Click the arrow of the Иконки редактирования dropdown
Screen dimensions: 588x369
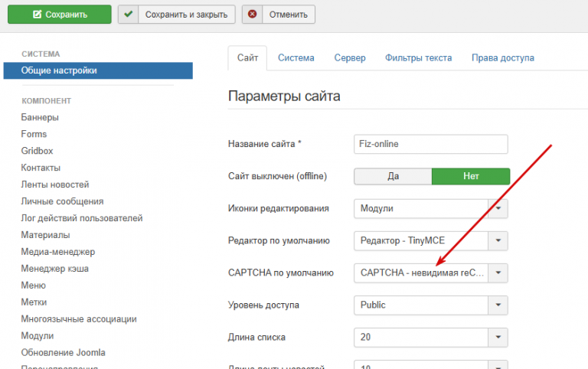tap(498, 208)
